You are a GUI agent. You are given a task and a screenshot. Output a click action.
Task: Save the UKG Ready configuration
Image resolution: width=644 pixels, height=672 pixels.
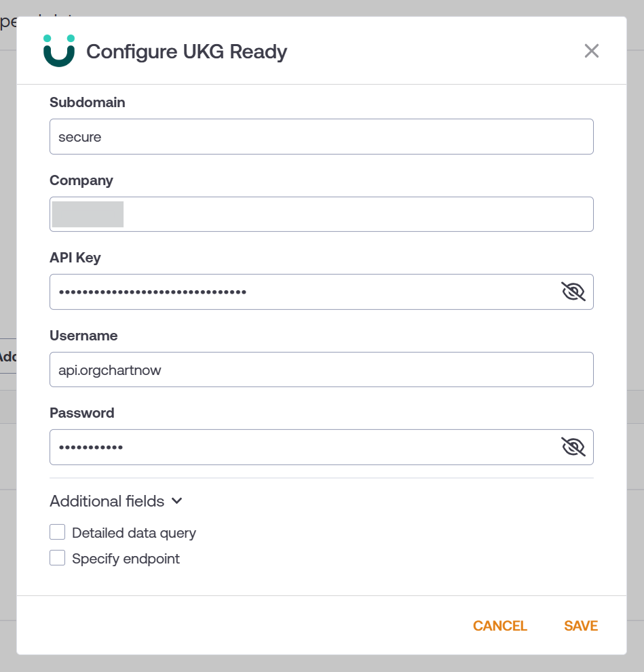pyautogui.click(x=580, y=625)
